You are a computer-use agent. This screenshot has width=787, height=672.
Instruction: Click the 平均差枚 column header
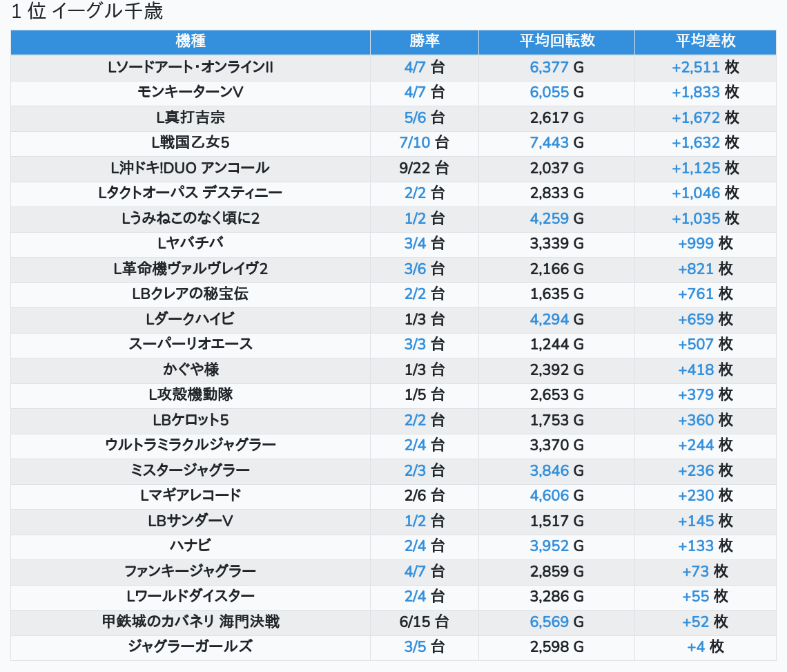click(705, 41)
